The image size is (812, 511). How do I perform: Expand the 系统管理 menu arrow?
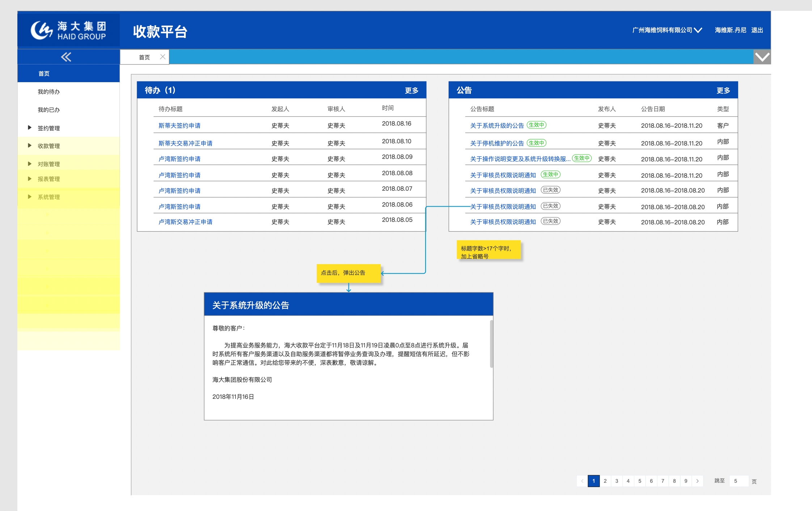30,197
